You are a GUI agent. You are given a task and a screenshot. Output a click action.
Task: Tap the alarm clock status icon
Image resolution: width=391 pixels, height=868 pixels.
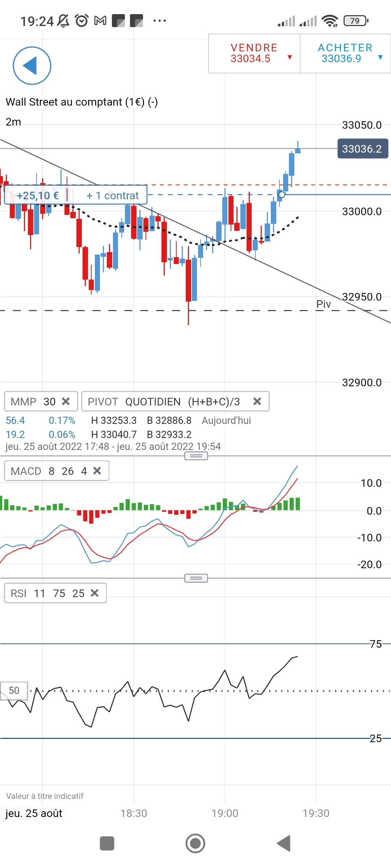(x=82, y=21)
